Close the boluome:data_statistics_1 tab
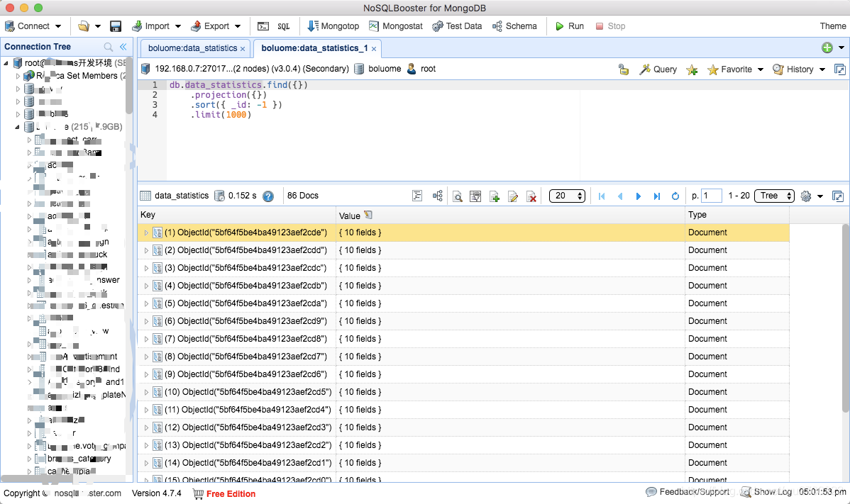 point(373,49)
